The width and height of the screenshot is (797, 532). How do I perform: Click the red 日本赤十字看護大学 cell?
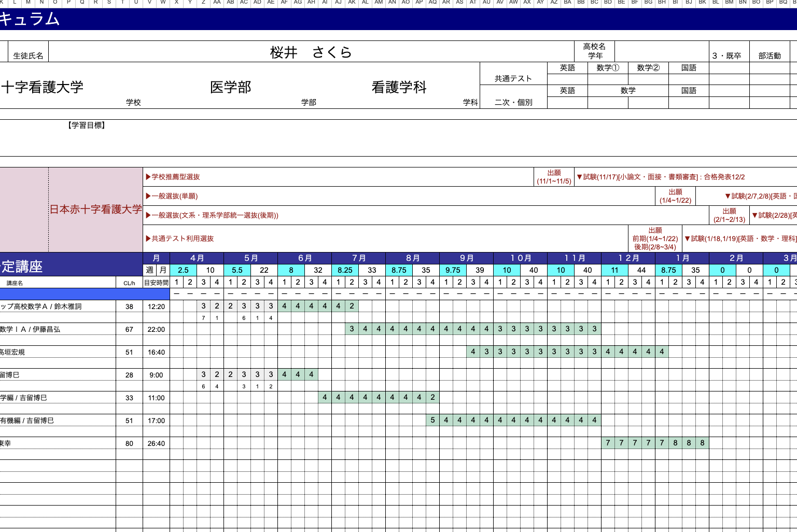click(x=95, y=209)
